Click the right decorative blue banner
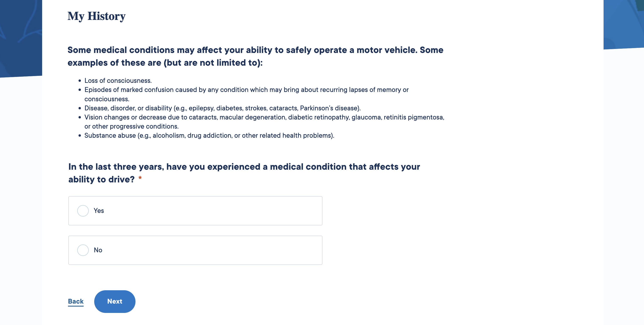 click(623, 24)
